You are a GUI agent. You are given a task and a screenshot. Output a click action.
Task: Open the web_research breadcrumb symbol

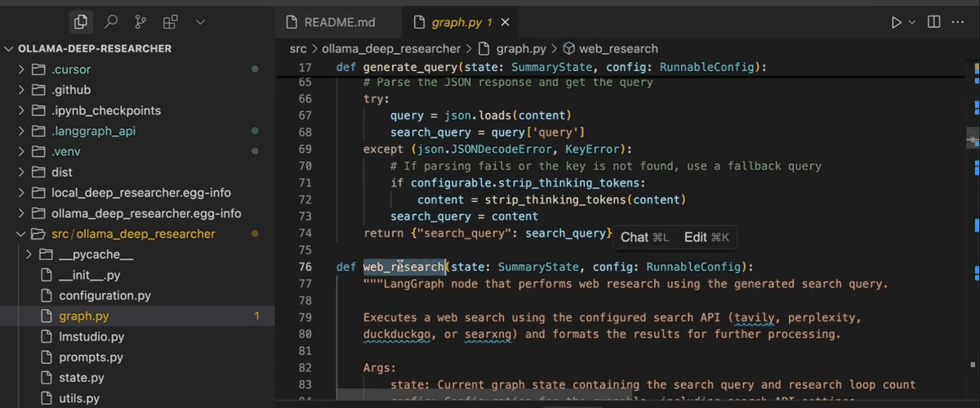[x=611, y=49]
